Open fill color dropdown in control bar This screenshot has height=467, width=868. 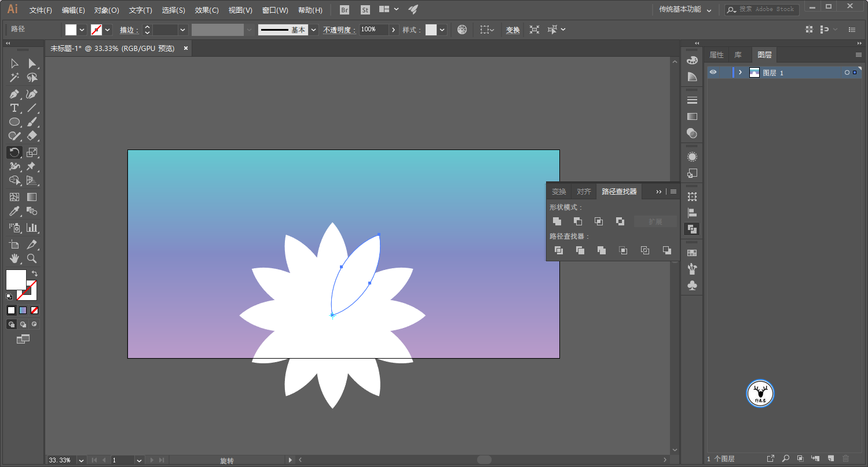82,30
